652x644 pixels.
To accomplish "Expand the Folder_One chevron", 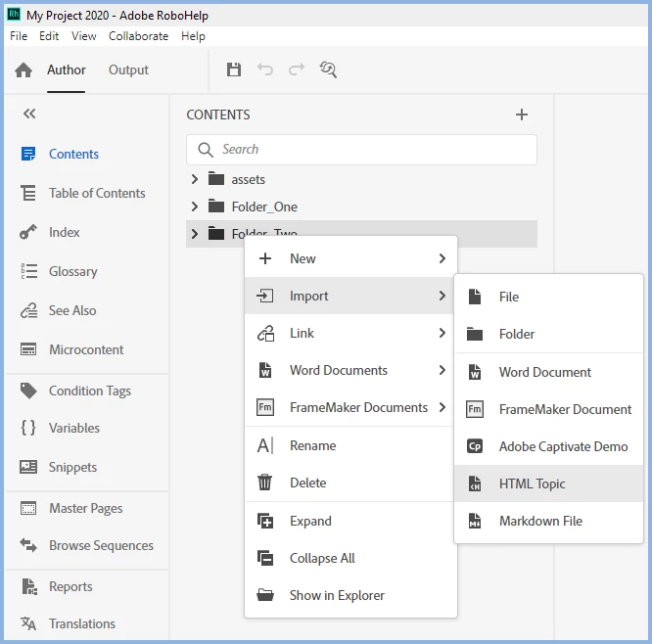I will coord(194,207).
